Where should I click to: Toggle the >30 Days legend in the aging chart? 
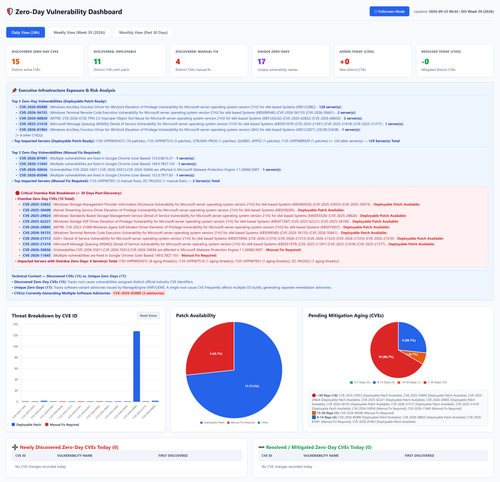435,382
